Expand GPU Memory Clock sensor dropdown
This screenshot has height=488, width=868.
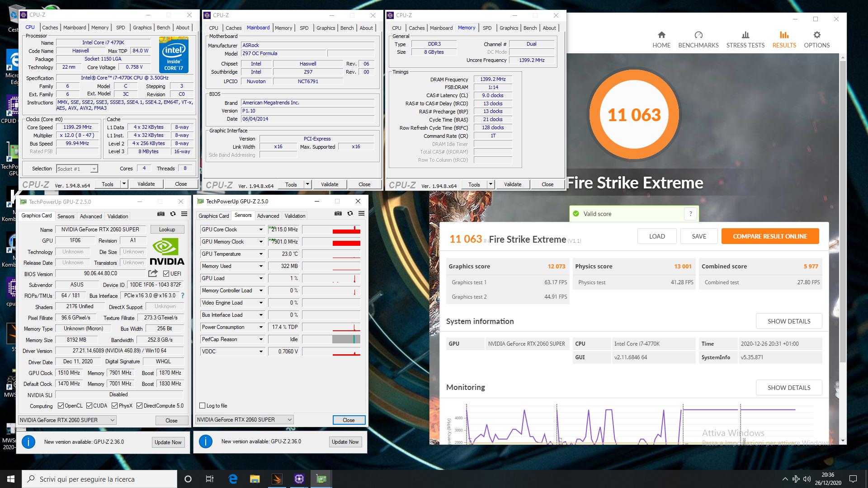261,242
